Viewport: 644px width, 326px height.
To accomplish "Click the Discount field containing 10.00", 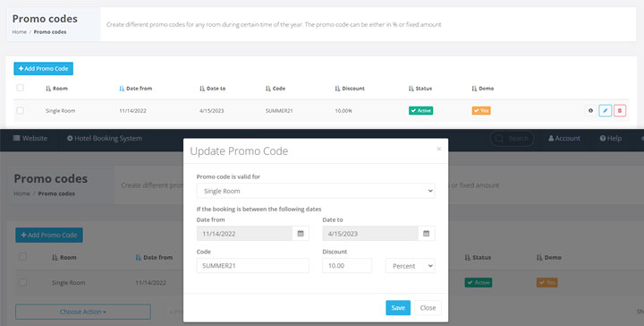I will coord(347,266).
